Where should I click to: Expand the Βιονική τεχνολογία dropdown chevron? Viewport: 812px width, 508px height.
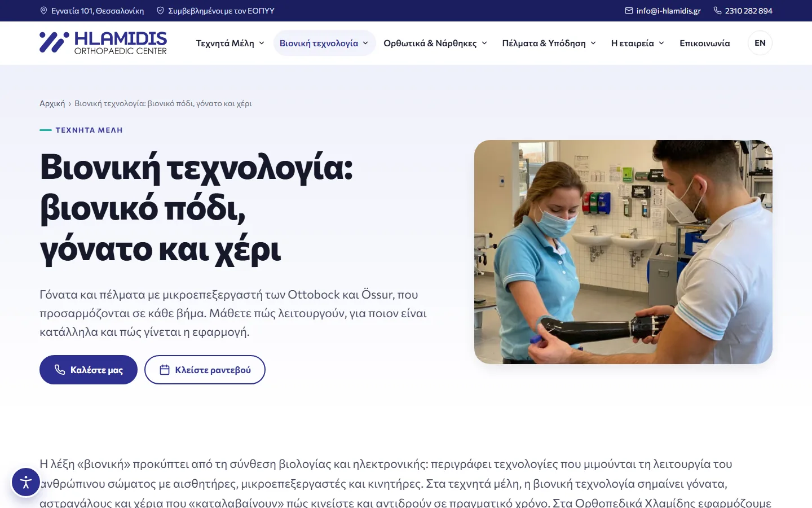[x=365, y=43]
